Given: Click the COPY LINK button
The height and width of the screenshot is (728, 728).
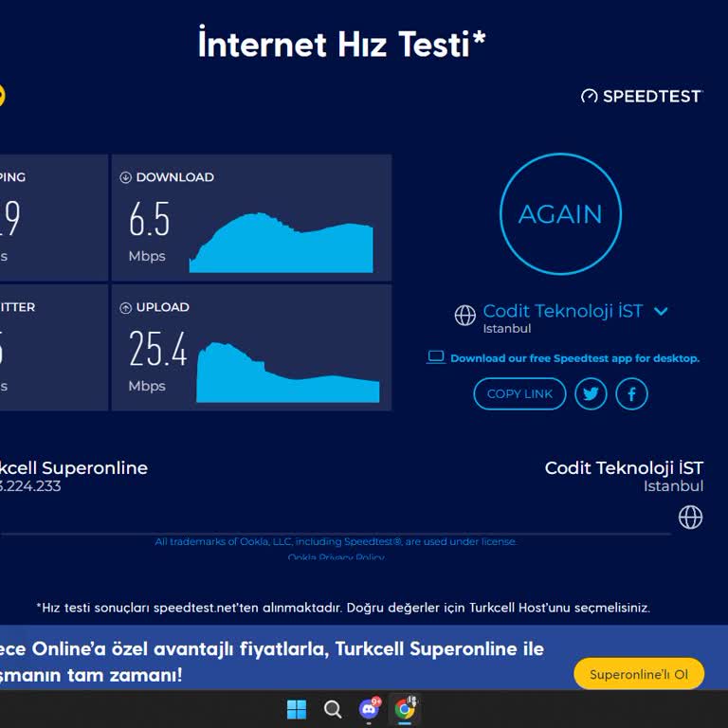Looking at the screenshot, I should pos(519,393).
